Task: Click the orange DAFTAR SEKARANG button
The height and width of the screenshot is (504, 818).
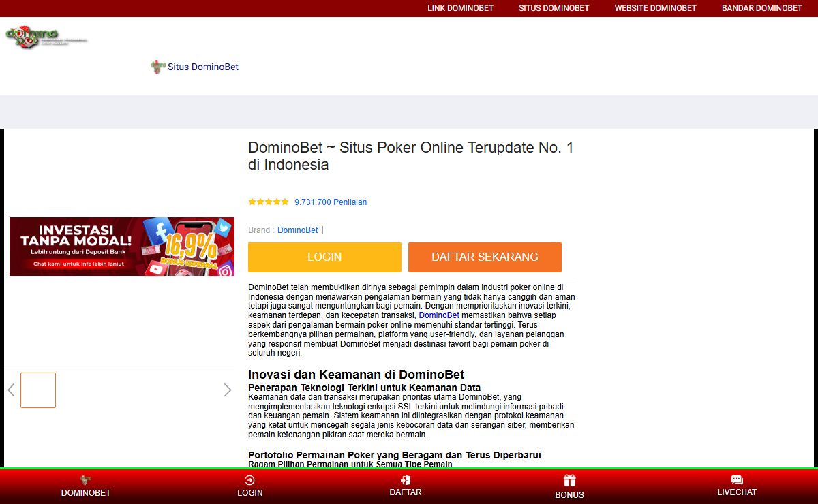Action: [x=485, y=257]
